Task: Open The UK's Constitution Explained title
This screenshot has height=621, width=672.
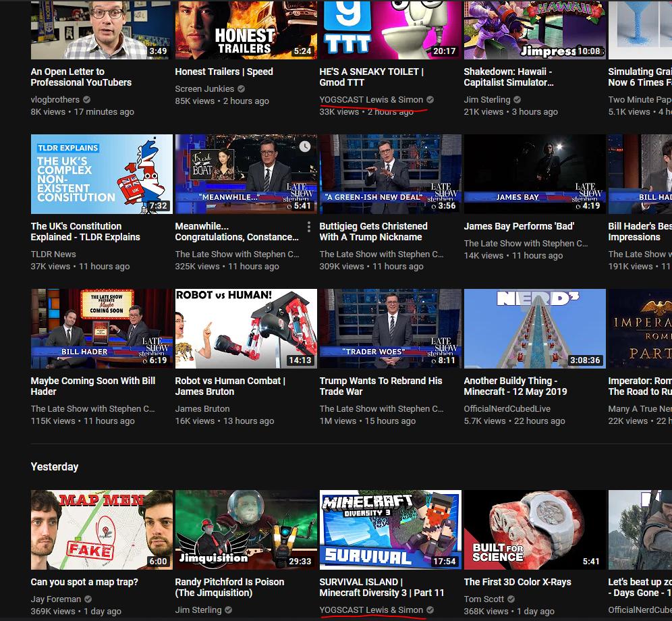Action: click(85, 232)
